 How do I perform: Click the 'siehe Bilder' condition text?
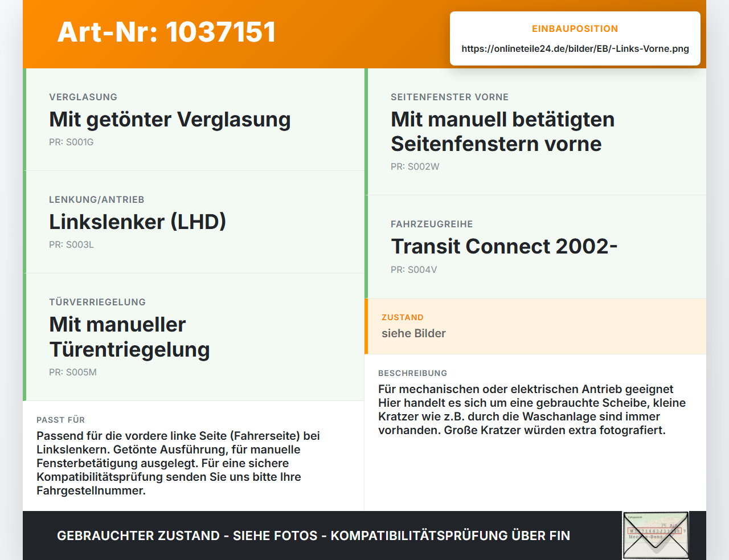pyautogui.click(x=413, y=333)
